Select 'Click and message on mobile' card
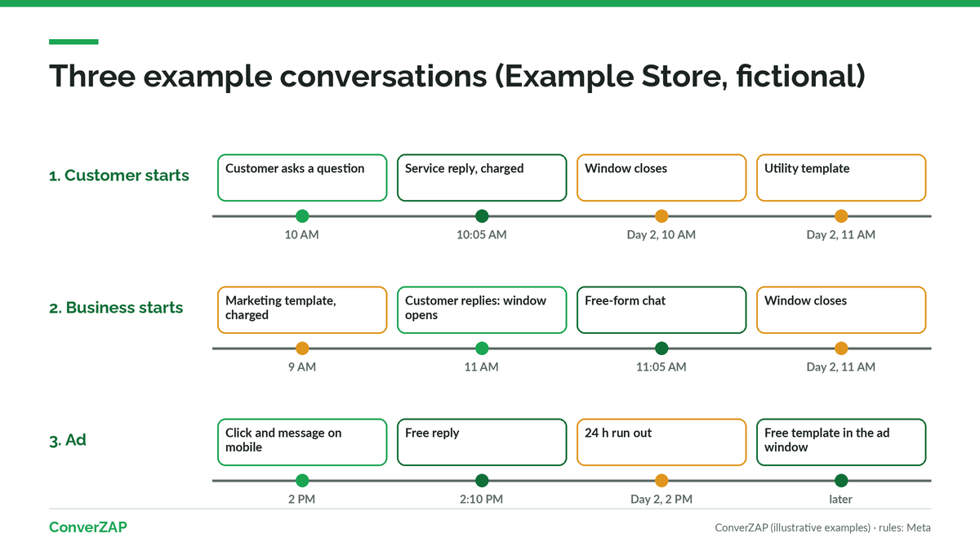980x551 pixels. [302, 442]
